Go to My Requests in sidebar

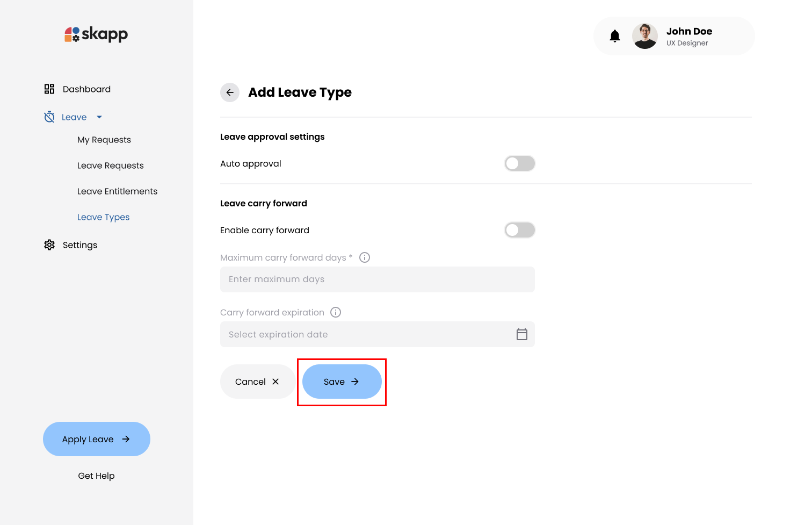(104, 140)
